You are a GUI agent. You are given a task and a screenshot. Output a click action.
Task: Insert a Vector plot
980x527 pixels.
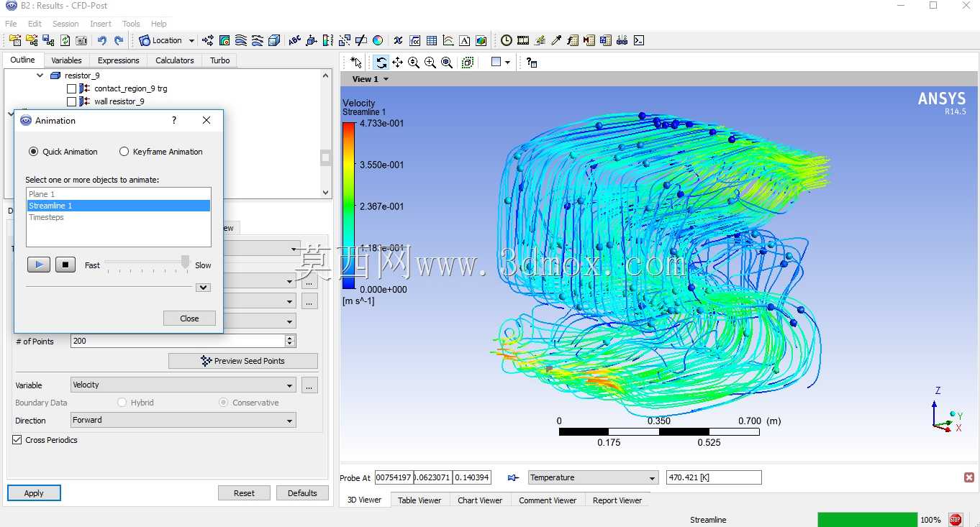click(208, 40)
